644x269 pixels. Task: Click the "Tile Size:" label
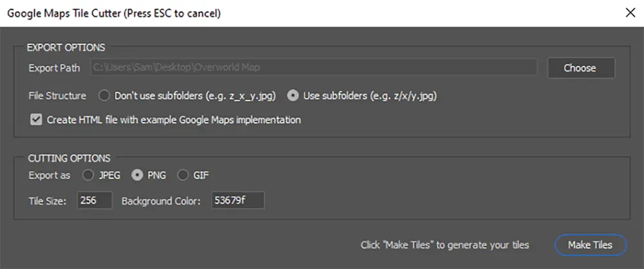point(48,201)
